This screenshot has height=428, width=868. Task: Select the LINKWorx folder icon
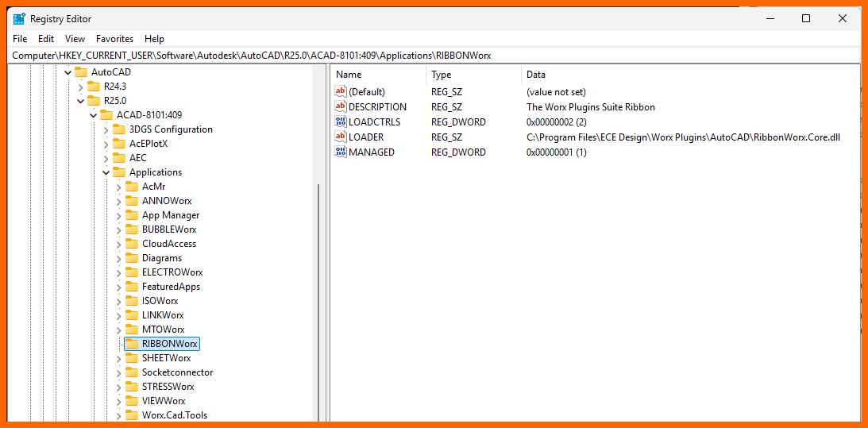(132, 315)
